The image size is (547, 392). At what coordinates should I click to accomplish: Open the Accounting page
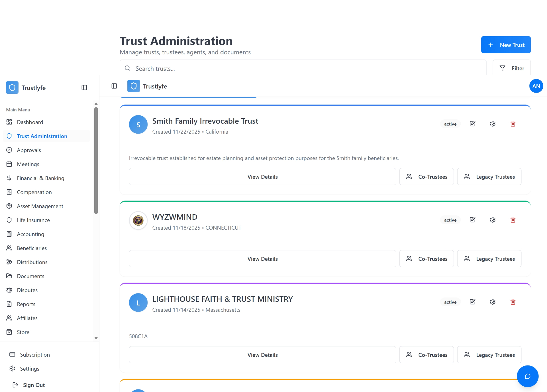[46, 234]
